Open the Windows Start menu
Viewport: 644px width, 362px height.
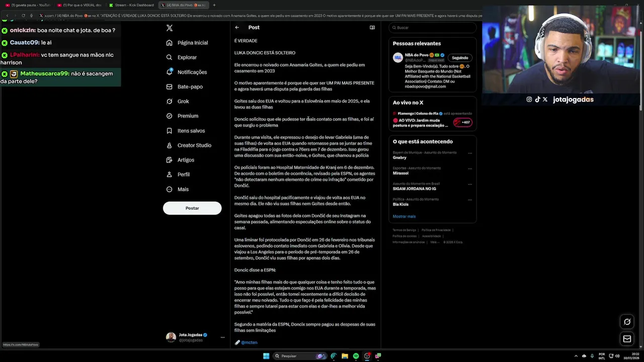[x=266, y=356]
